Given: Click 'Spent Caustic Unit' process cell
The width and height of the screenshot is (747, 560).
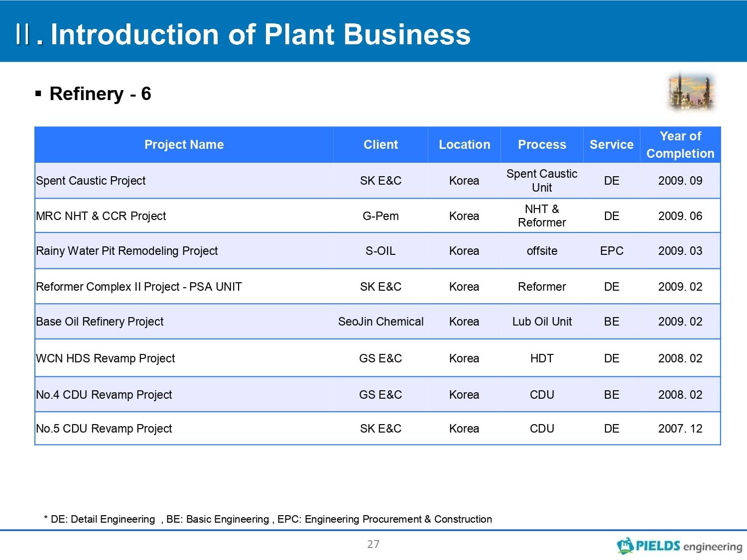Looking at the screenshot, I should (x=542, y=181).
